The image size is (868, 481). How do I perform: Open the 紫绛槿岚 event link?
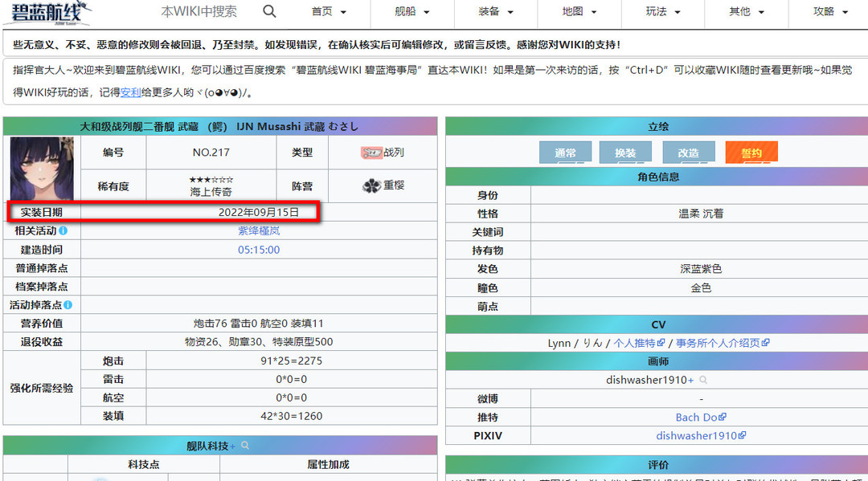coord(260,230)
